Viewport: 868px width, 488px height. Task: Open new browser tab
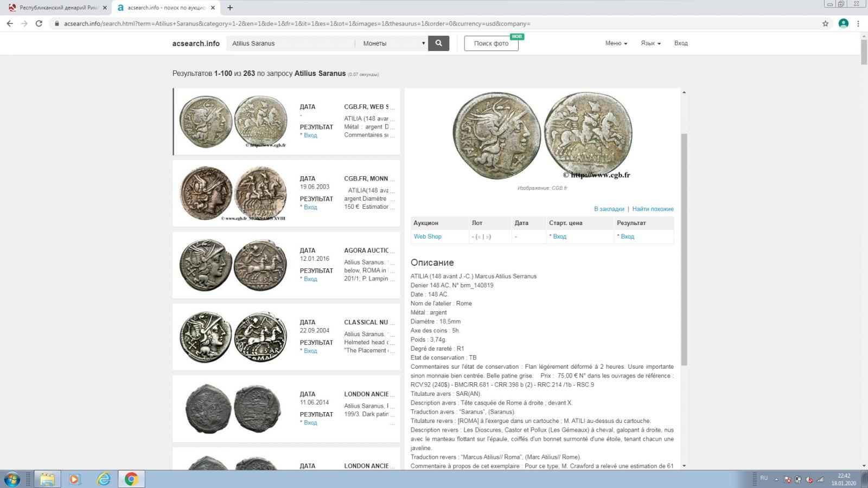point(230,8)
